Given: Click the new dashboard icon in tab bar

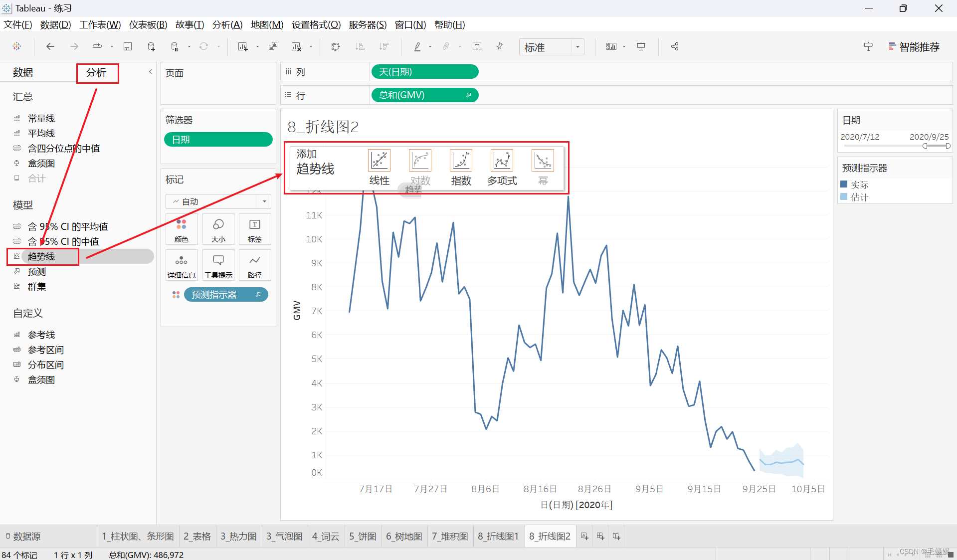Looking at the screenshot, I should pos(600,536).
